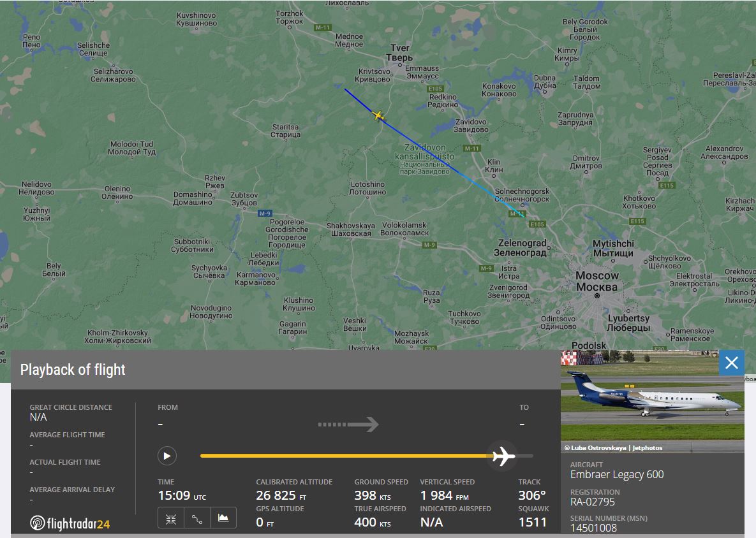The height and width of the screenshot is (538, 756).
Task: Close the Playback of flight panel
Action: [731, 363]
